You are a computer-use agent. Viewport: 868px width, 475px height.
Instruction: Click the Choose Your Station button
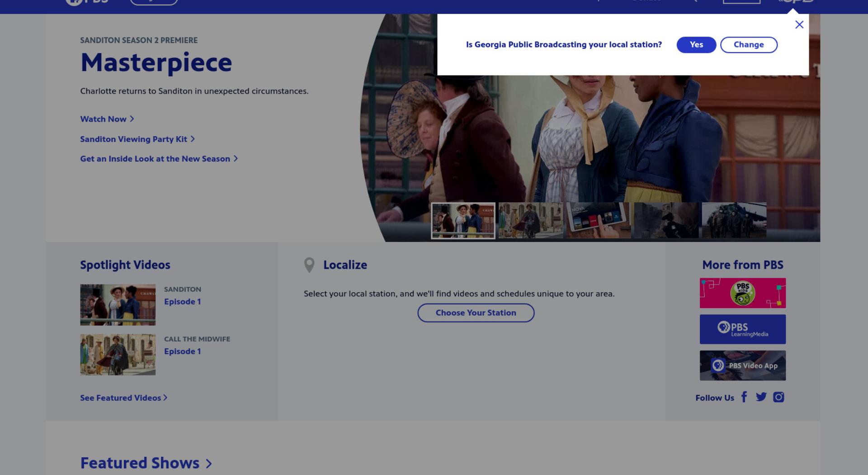coord(476,313)
